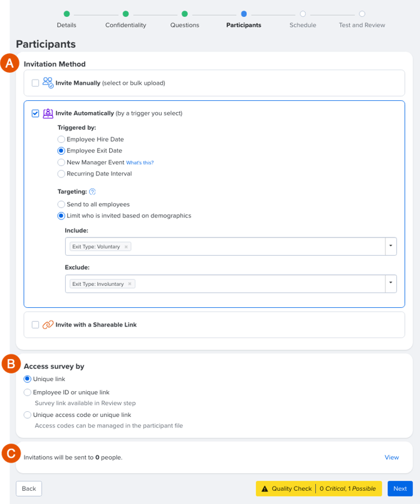Check the Invite Manually checkbox
This screenshot has height=504, width=420.
[35, 83]
